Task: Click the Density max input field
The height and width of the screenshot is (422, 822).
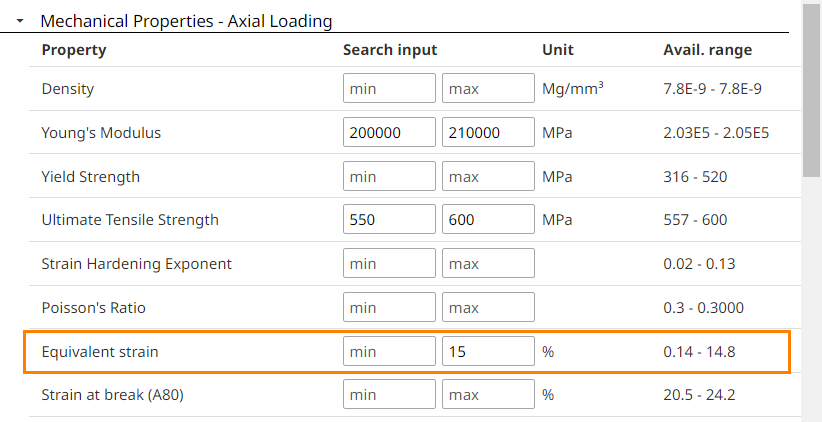Action: tap(488, 89)
